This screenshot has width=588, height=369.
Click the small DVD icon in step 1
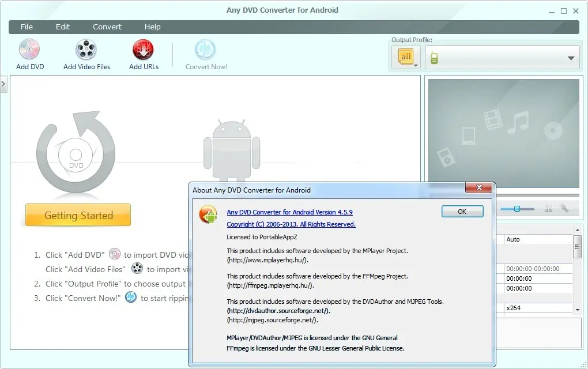[x=115, y=254]
